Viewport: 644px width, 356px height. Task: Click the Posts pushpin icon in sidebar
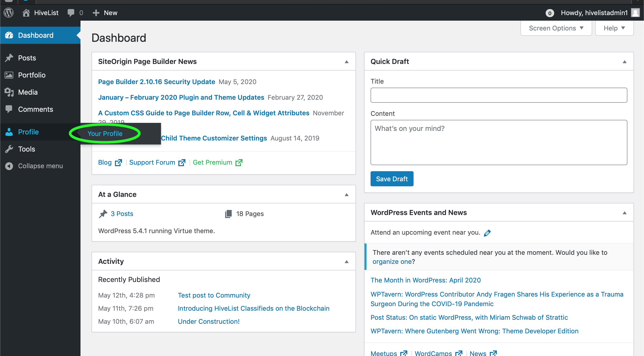tap(9, 58)
